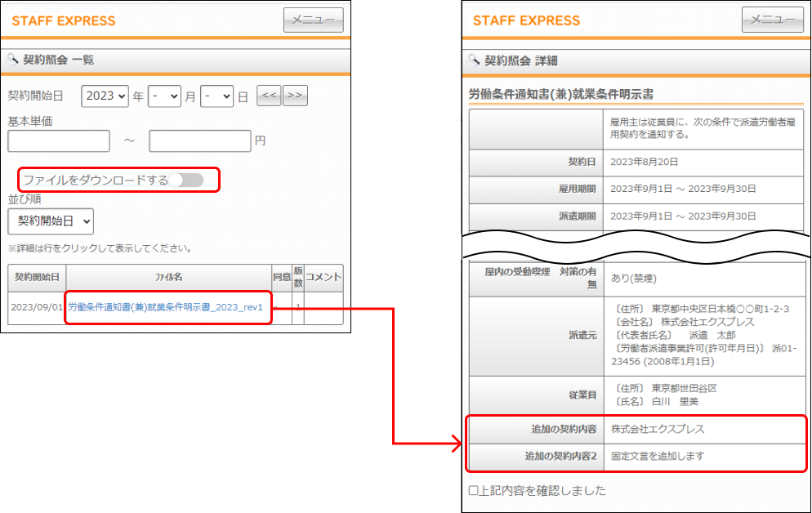Open the year dropdown showing 2023
The height and width of the screenshot is (513, 812).
click(x=105, y=96)
